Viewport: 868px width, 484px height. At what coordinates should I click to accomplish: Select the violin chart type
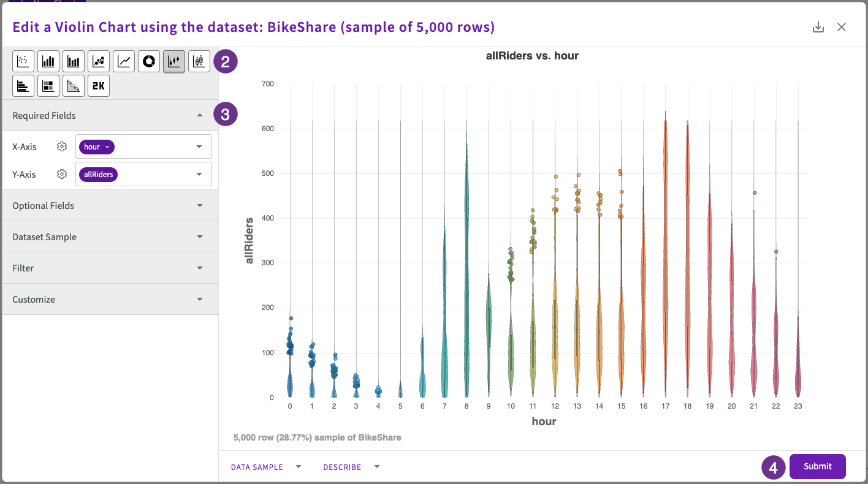[x=174, y=61]
